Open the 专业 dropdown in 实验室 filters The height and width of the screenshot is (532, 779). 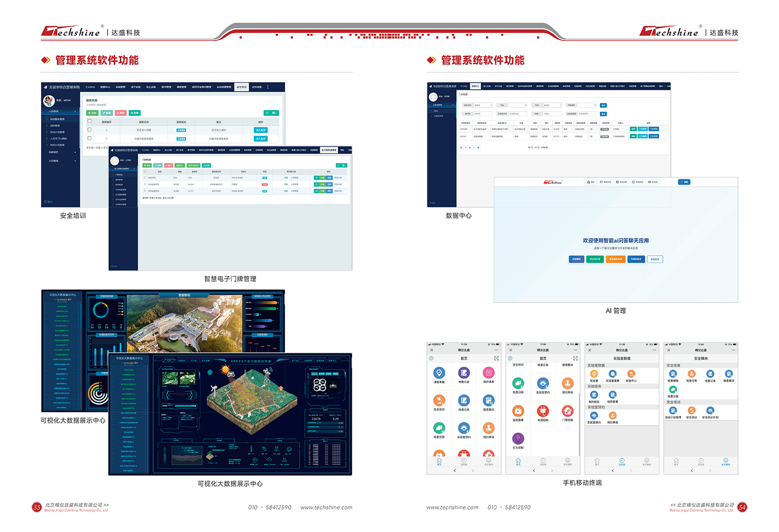(x=517, y=105)
